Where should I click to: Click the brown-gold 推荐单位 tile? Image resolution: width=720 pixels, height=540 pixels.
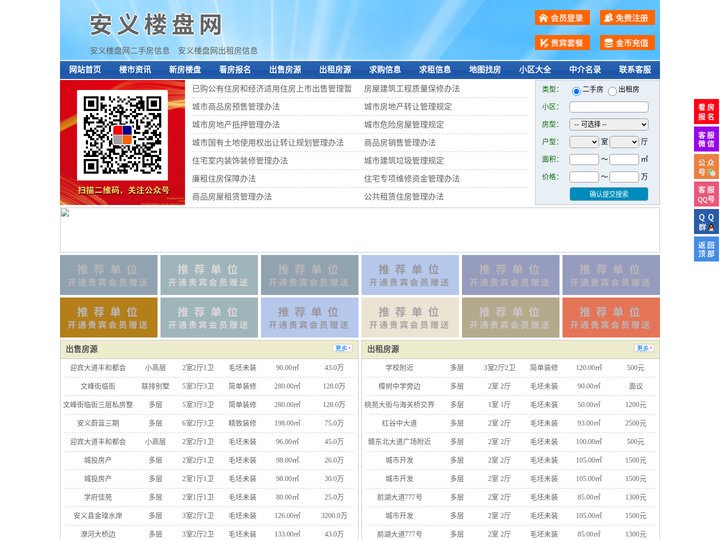pyautogui.click(x=109, y=317)
